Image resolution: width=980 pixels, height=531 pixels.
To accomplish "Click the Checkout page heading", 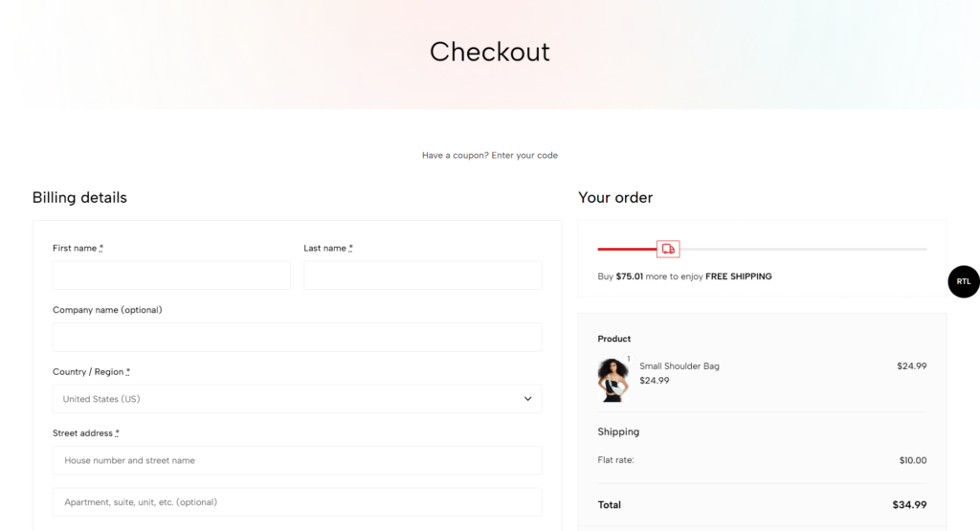I will coord(489,52).
